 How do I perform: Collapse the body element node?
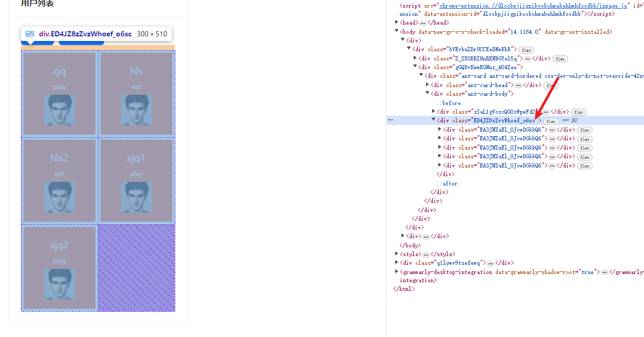pyautogui.click(x=397, y=32)
